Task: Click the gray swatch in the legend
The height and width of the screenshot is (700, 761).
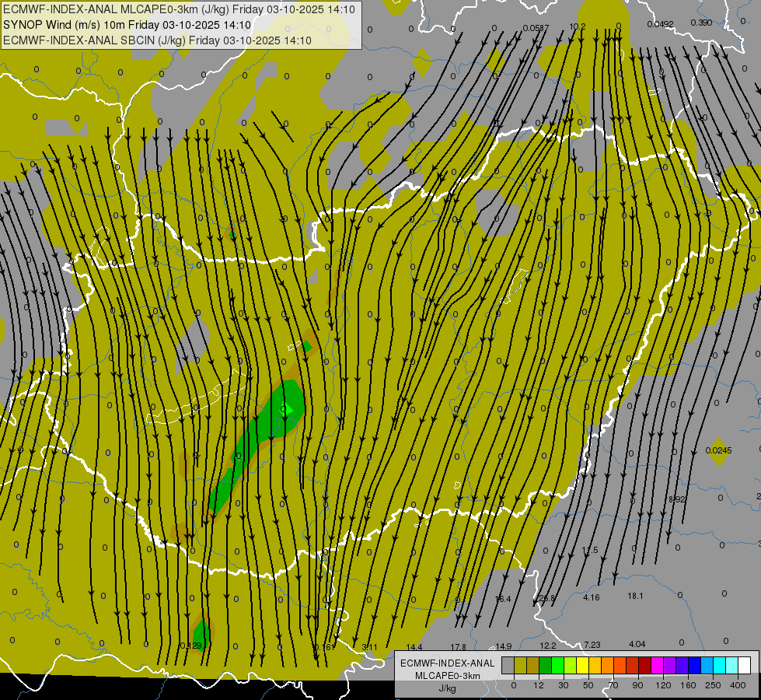Action: pos(508,665)
